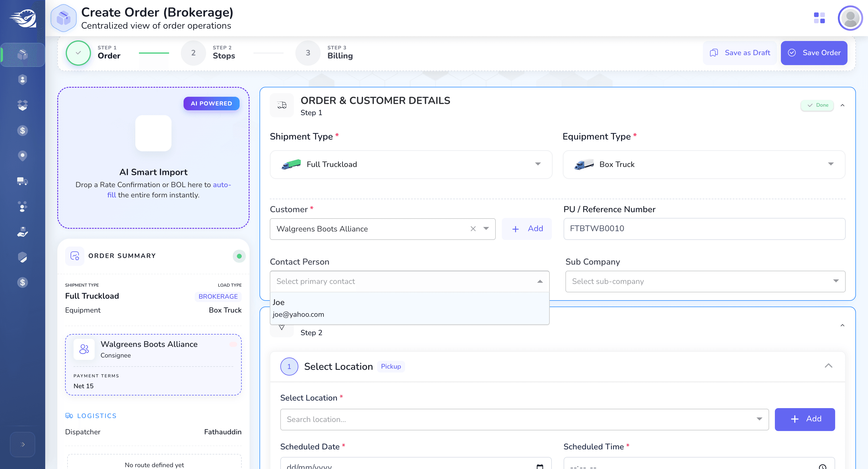Screen dimensions: 868x469
Task: Open the location pin sidebar icon
Action: [23, 156]
